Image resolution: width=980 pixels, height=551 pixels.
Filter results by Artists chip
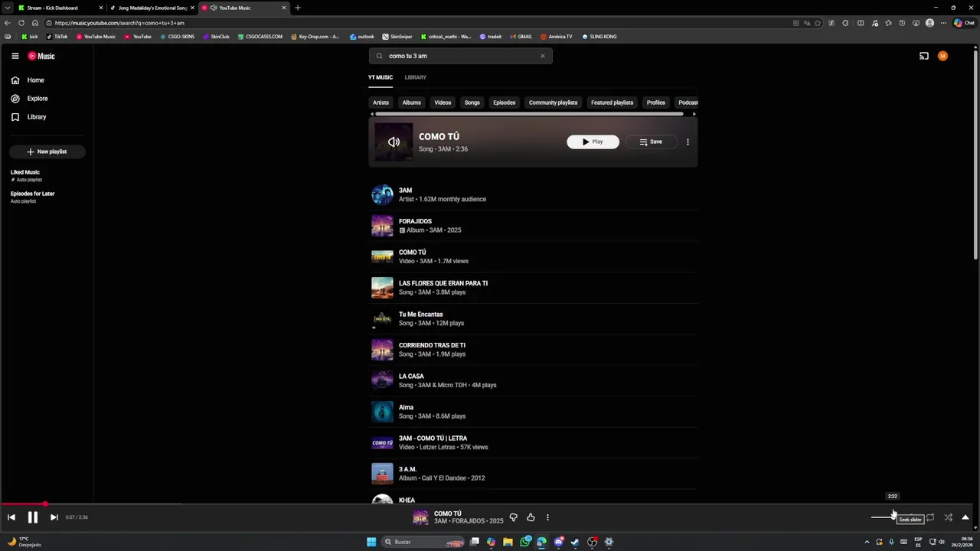tap(381, 103)
